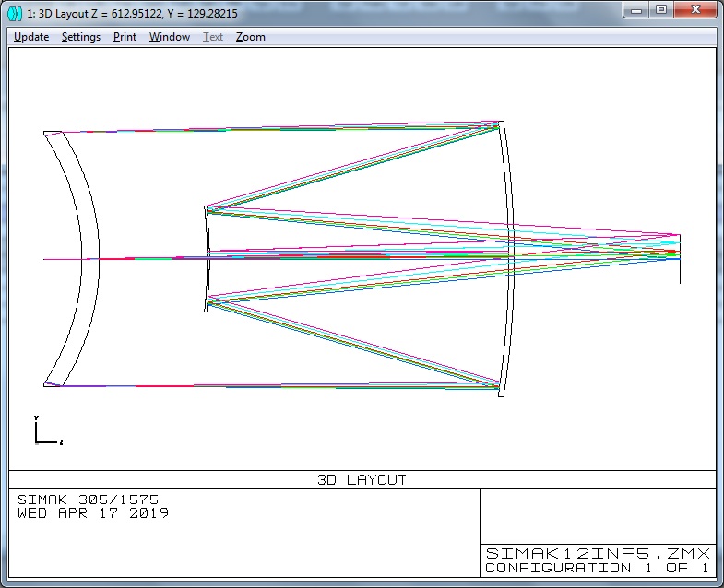Click the 'SIMAK12INF5.ZMX' file name

pos(598,553)
